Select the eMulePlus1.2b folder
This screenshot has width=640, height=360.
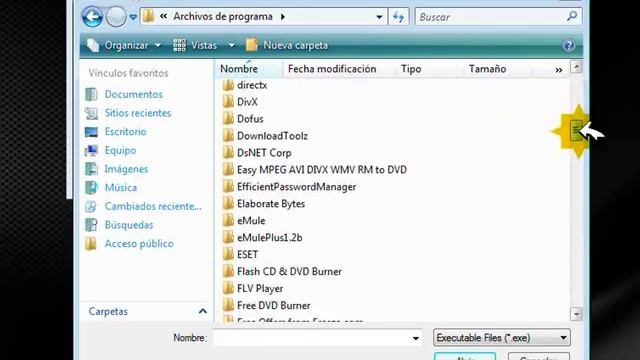270,238
